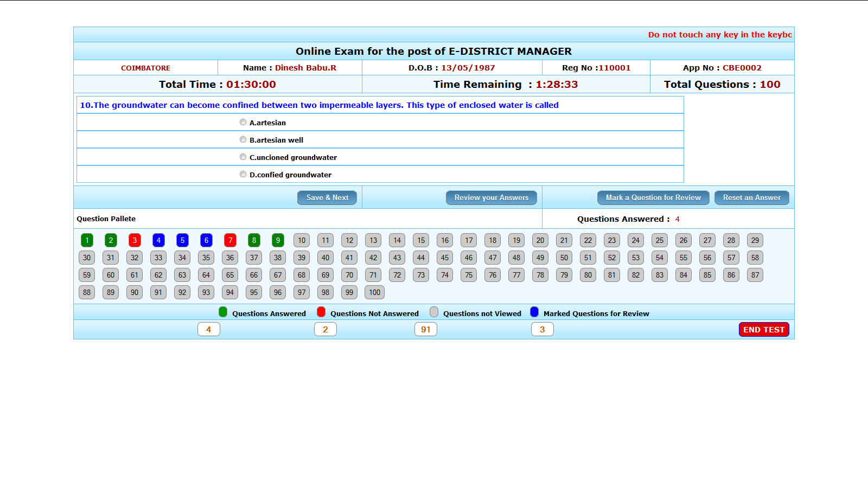Click the marked questions count box showing 3
The width and height of the screenshot is (868, 488).
point(542,329)
